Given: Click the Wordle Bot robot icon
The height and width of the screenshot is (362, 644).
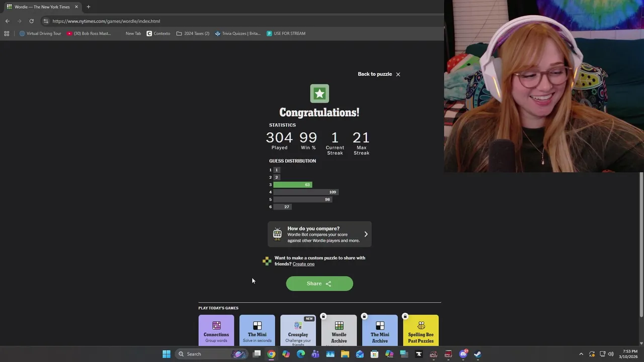Looking at the screenshot, I should pyautogui.click(x=277, y=234).
